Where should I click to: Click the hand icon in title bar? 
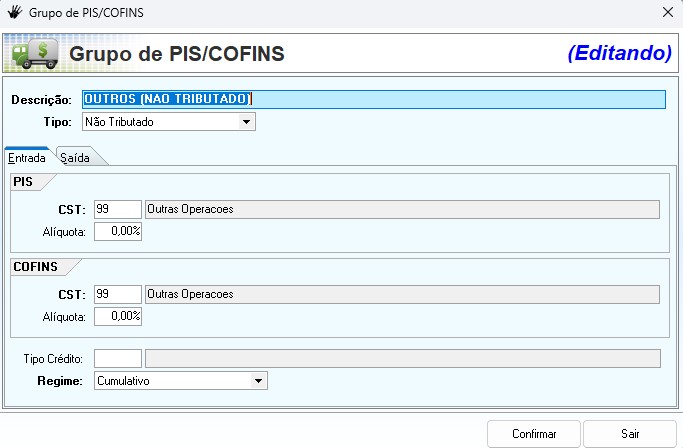[x=14, y=13]
